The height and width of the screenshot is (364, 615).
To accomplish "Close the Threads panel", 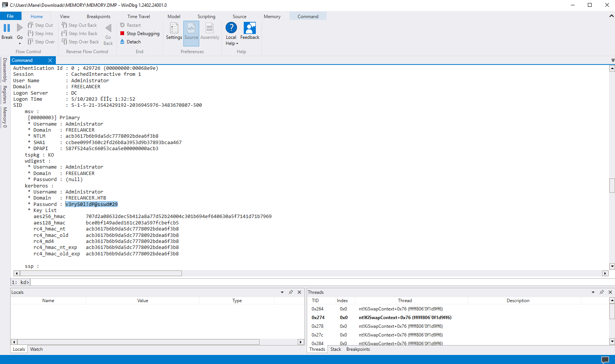I will (610, 292).
